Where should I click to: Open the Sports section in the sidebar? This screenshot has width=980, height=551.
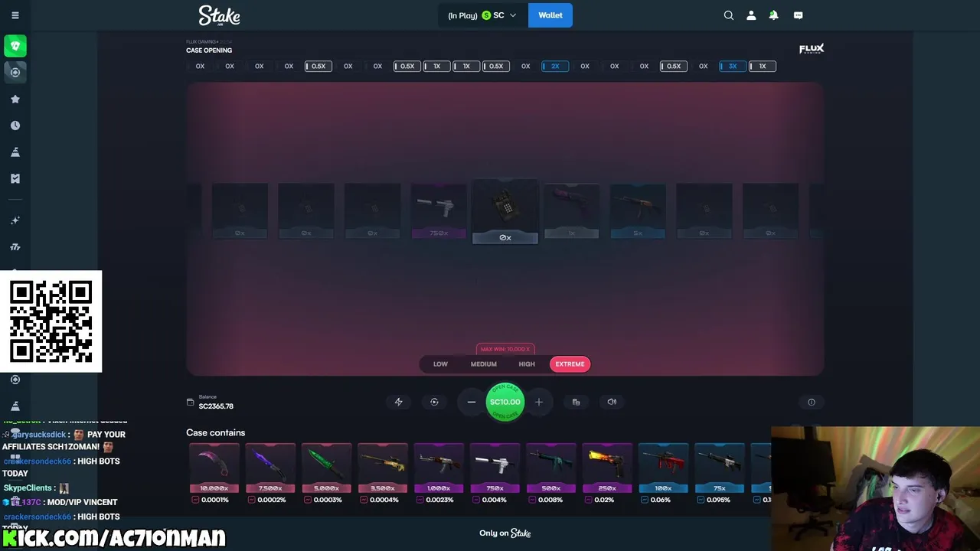click(15, 72)
